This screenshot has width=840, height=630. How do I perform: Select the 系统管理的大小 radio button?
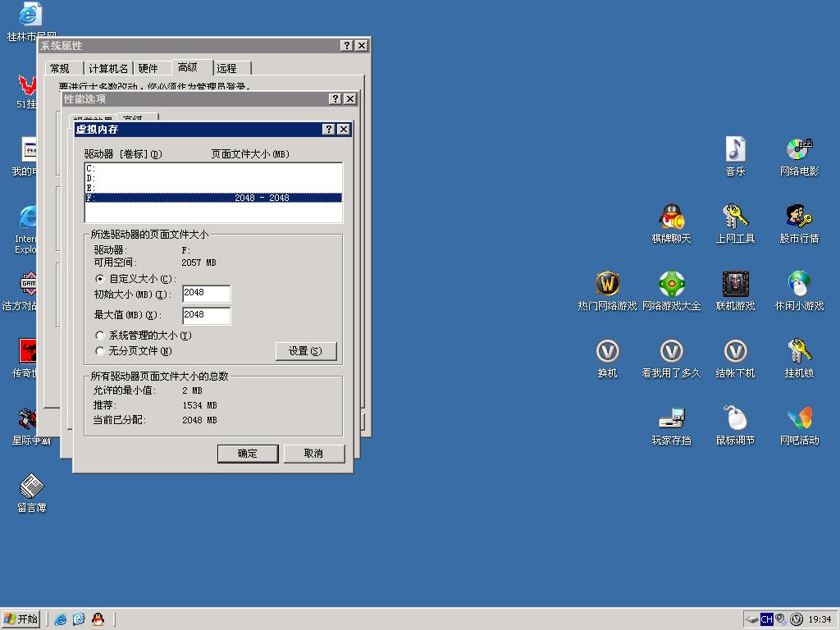(x=100, y=336)
